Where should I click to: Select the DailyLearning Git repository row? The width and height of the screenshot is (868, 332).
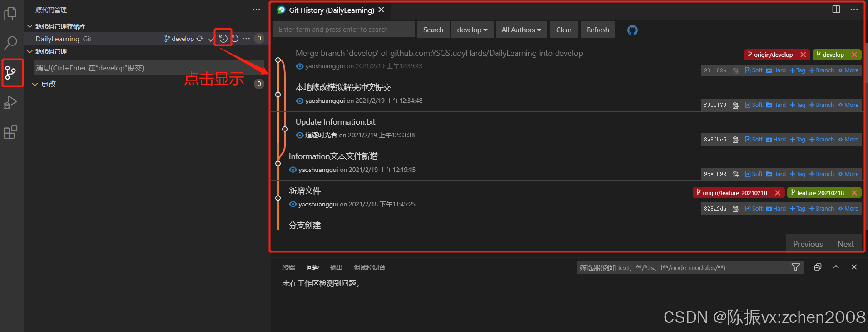147,39
